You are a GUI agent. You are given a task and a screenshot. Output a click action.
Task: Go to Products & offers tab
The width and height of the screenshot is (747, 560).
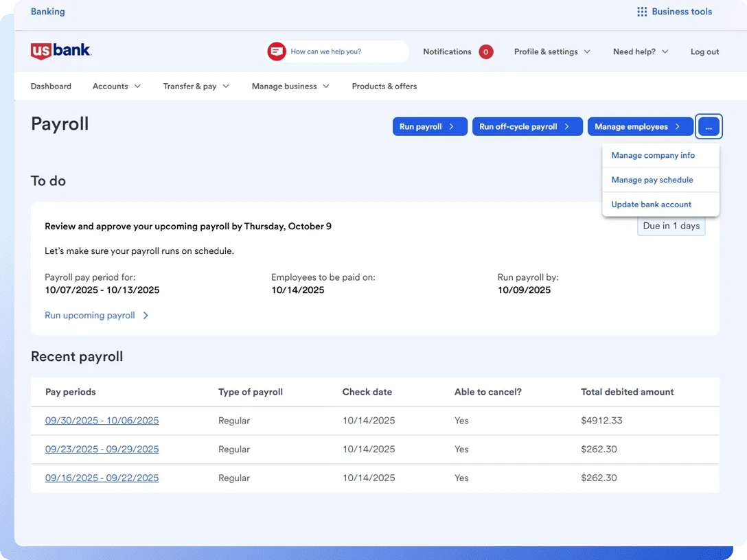[384, 86]
